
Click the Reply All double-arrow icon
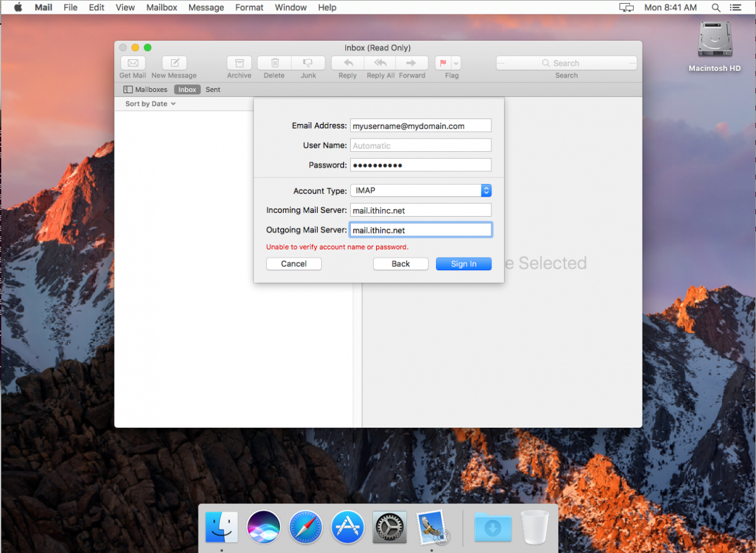380,63
